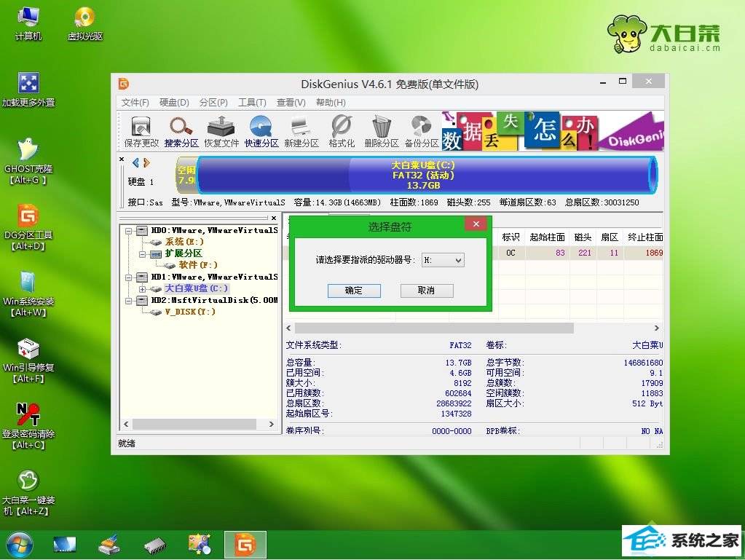Launch GHOST Clone (GHOST克隆) desktop shortcut

[28, 162]
